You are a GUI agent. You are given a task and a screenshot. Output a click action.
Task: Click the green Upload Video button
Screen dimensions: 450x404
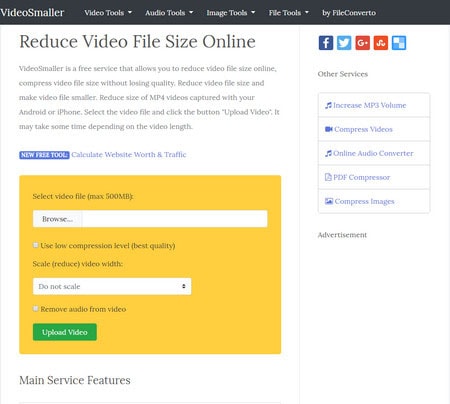pos(65,332)
